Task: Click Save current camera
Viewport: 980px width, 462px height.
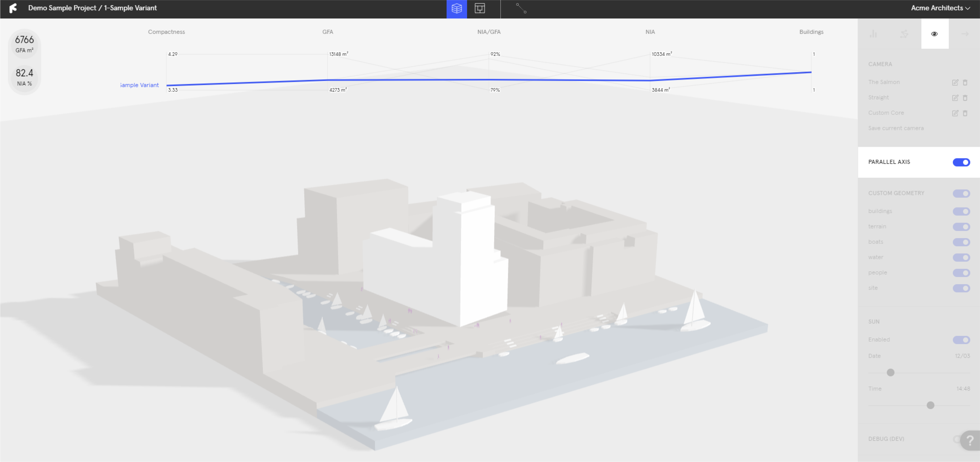Action: [x=896, y=128]
